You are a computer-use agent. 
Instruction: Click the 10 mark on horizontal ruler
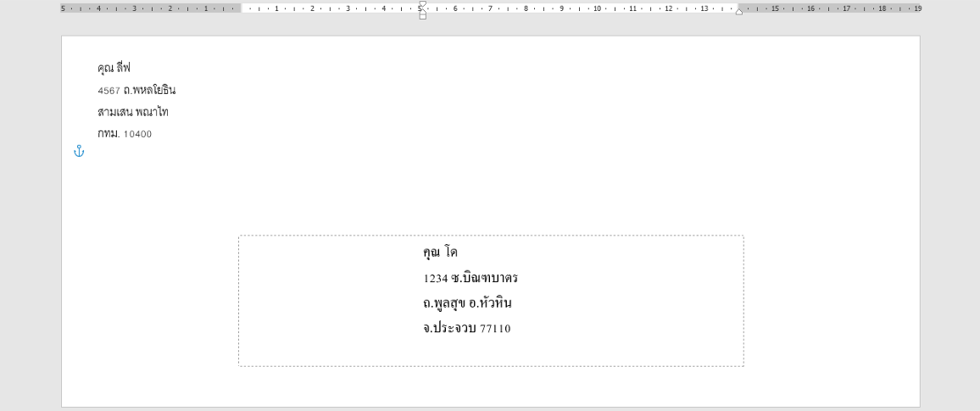point(597,8)
